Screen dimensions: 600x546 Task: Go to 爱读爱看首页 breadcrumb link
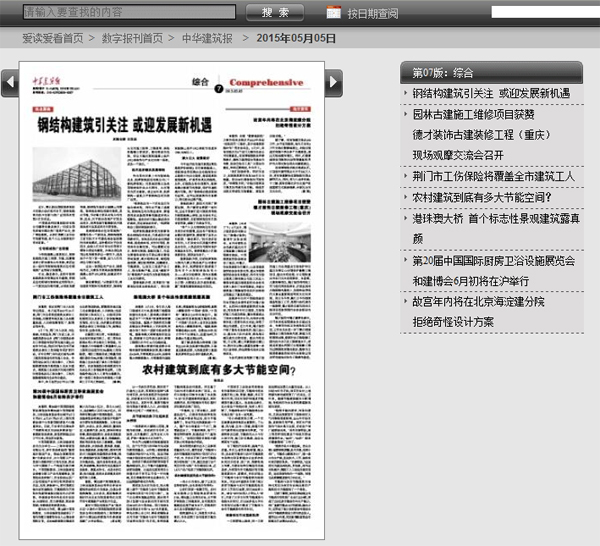[x=52, y=38]
